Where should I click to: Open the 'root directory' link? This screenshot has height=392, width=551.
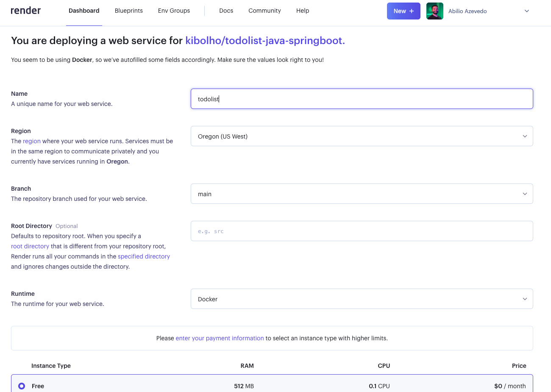30,246
